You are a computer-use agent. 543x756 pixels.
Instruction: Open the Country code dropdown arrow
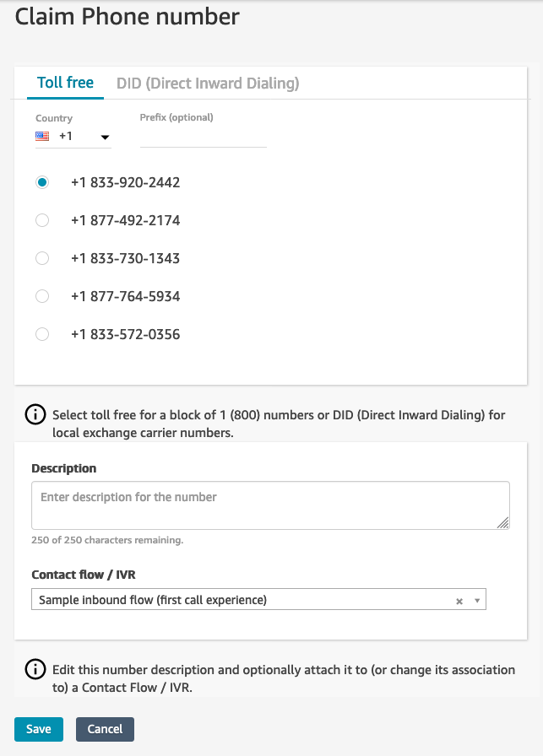point(105,138)
